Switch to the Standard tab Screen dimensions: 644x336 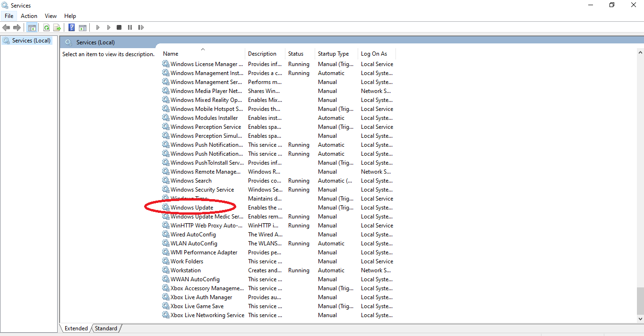(106, 328)
